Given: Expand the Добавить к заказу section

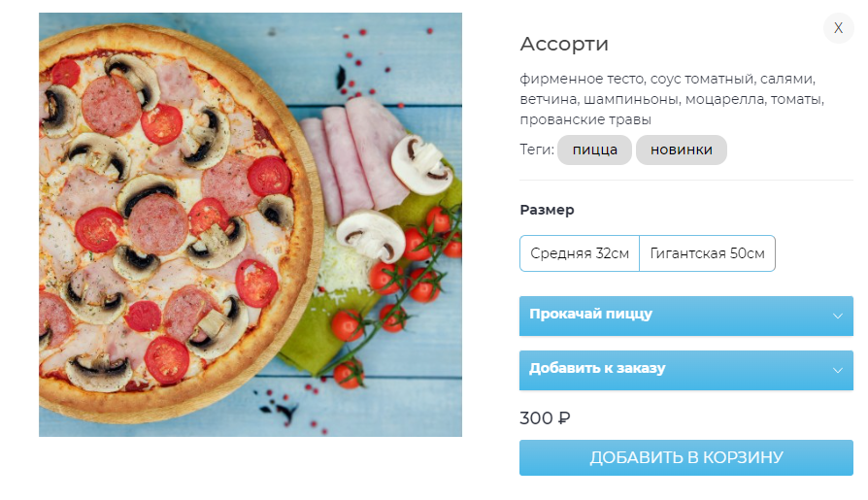Looking at the screenshot, I should tap(685, 370).
